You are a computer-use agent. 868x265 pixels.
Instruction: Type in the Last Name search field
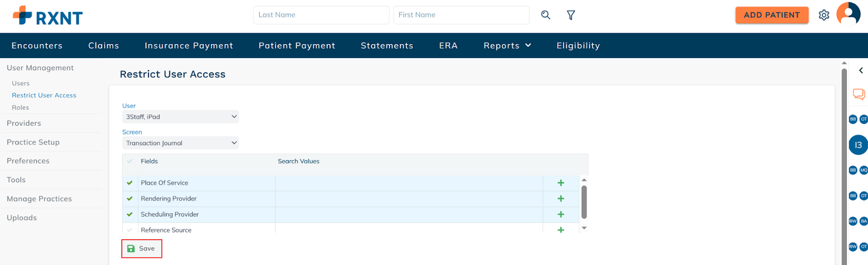click(321, 15)
